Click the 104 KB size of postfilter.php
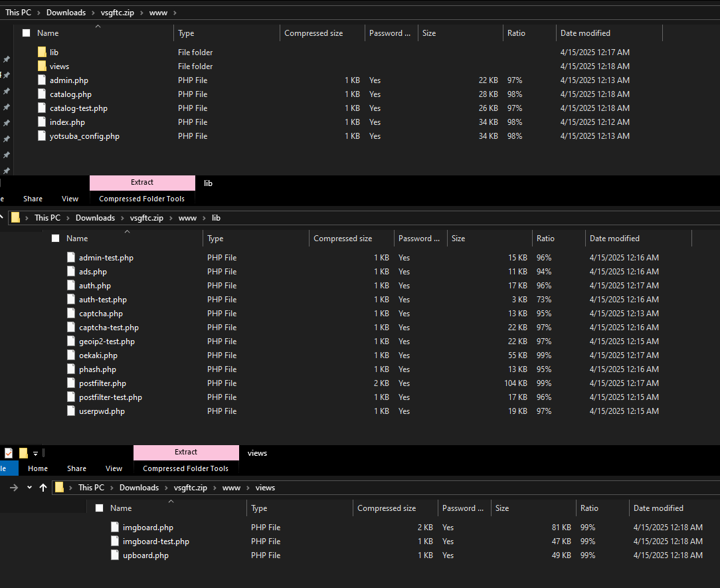This screenshot has height=588, width=720. [x=515, y=383]
